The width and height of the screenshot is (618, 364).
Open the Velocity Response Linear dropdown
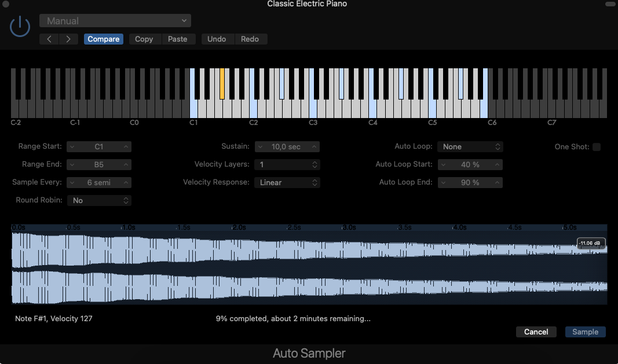tap(287, 182)
